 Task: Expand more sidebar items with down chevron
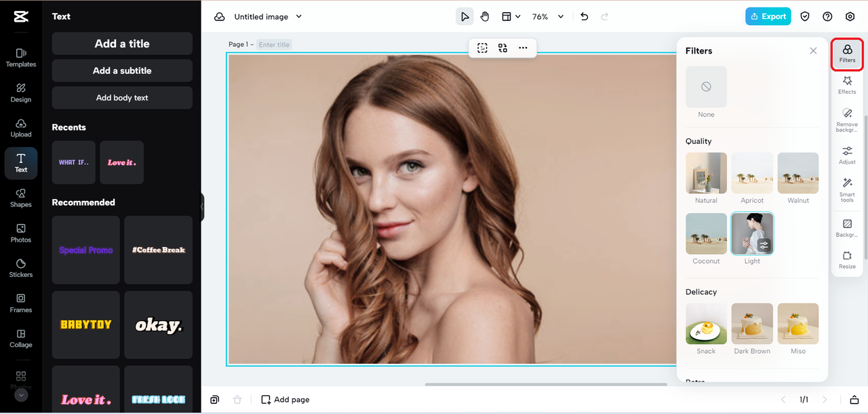coord(21,395)
